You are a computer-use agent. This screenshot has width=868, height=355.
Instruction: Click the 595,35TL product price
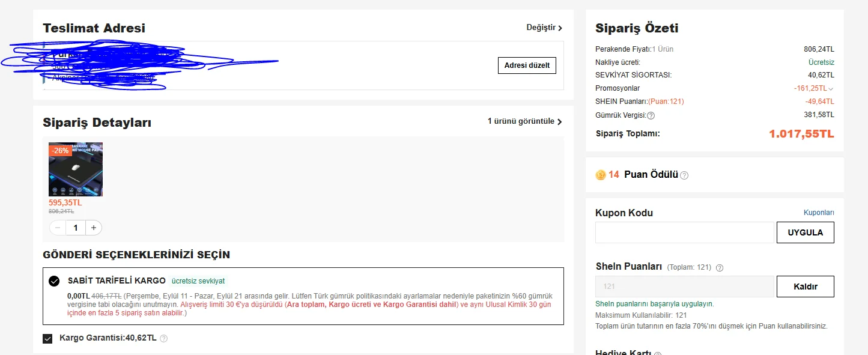point(65,202)
